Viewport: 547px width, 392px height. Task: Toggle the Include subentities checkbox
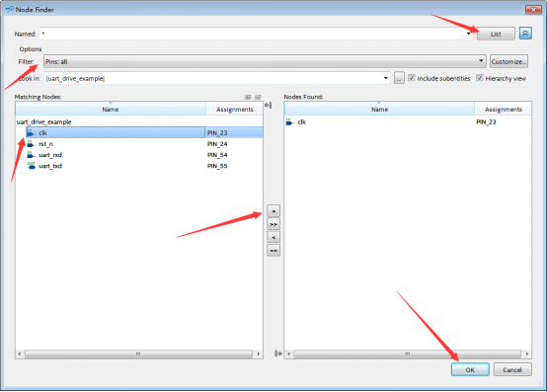(412, 78)
